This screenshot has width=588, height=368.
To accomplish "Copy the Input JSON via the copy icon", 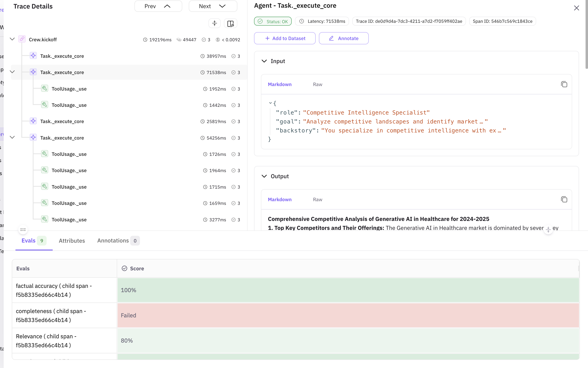I will click(x=564, y=84).
